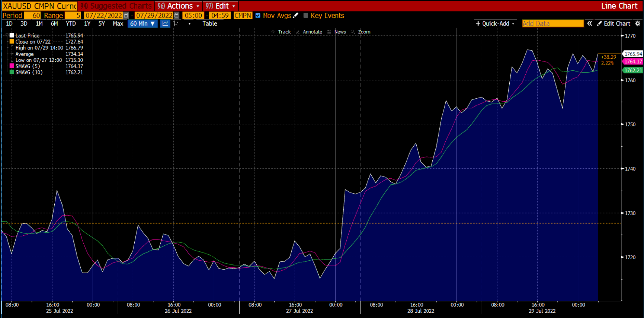Select the Zoom magnifier tool
The image size is (644, 318).
[361, 32]
